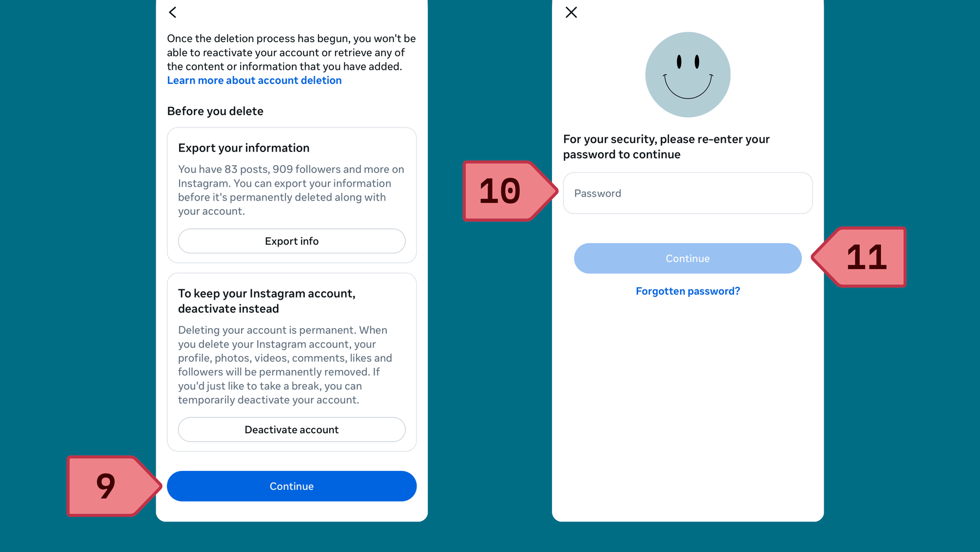Close the password dialog with the X icon

(x=571, y=12)
